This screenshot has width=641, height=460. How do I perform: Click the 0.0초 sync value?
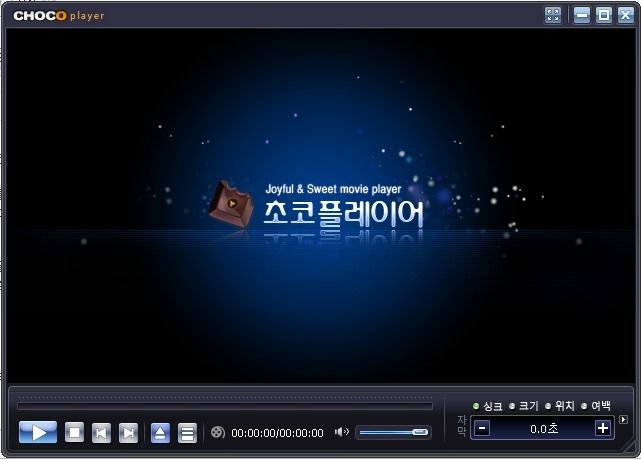pos(544,429)
